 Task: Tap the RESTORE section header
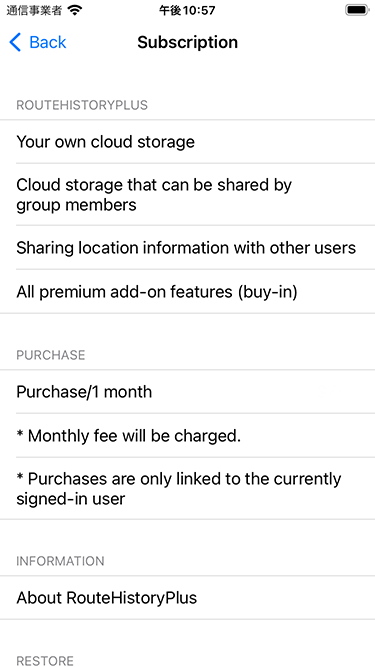click(45, 661)
